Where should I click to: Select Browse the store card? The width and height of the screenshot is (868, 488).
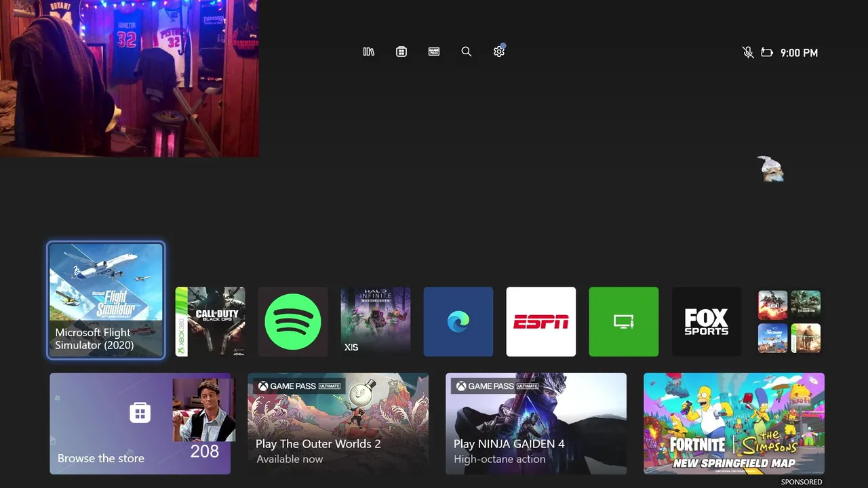[140, 424]
